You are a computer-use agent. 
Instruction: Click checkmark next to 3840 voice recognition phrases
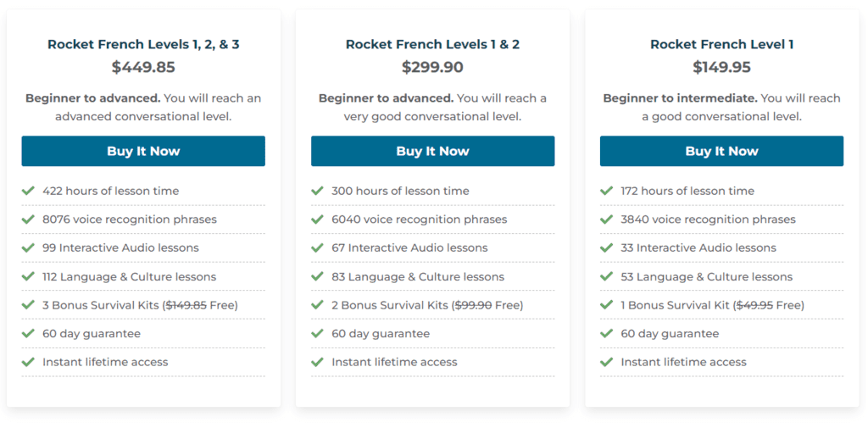click(x=606, y=220)
